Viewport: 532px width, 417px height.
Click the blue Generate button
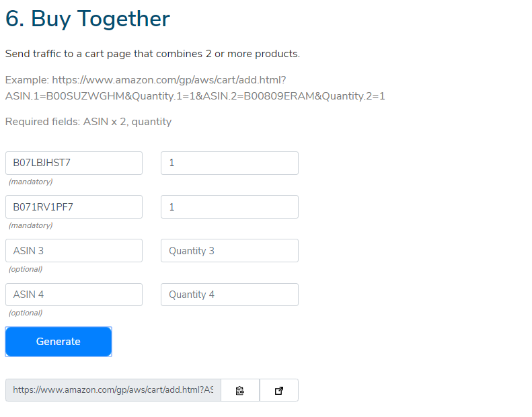pos(59,342)
